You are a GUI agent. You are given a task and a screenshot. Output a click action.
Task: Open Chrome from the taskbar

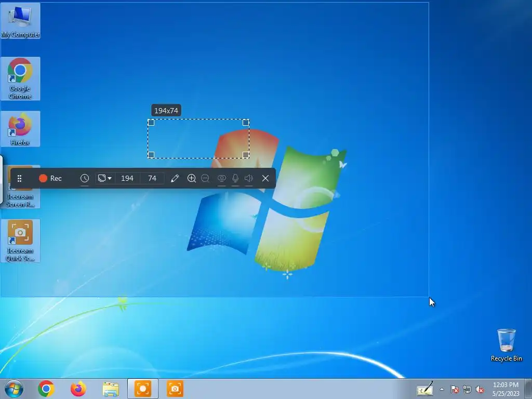tap(46, 389)
